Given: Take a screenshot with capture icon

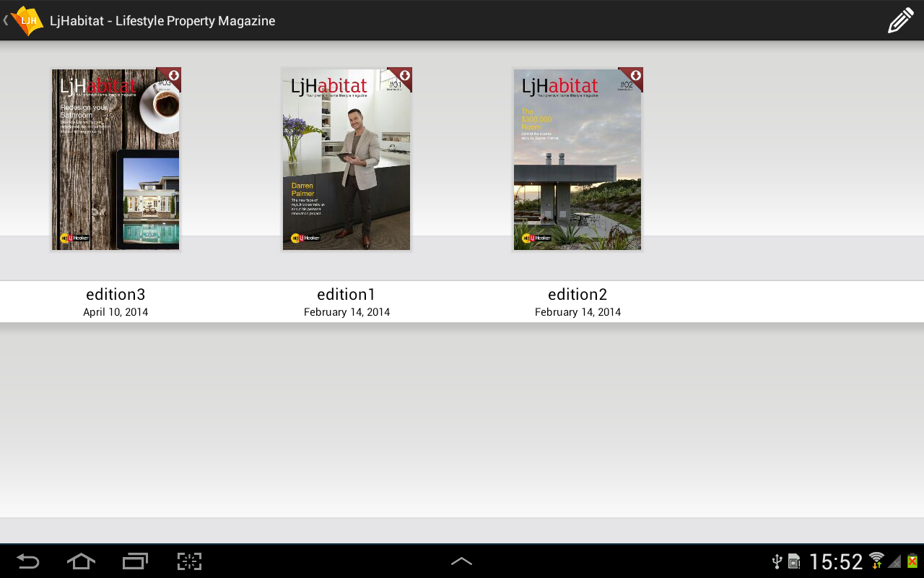Looking at the screenshot, I should point(189,561).
